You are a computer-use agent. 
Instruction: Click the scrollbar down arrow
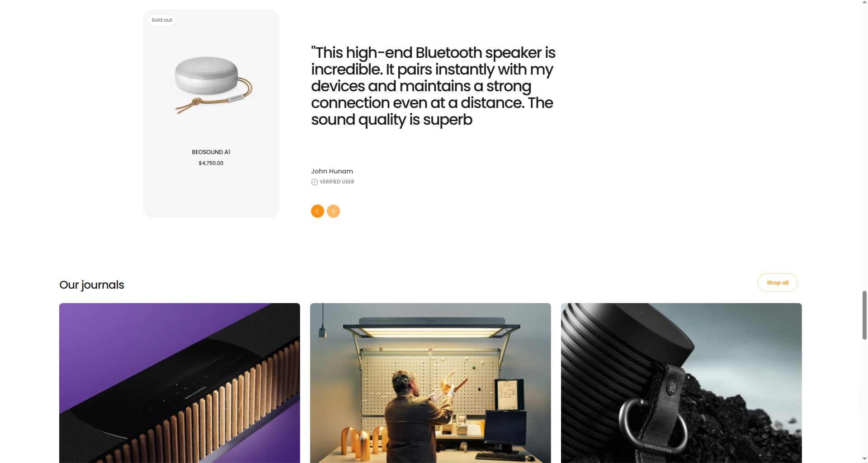tap(864, 459)
